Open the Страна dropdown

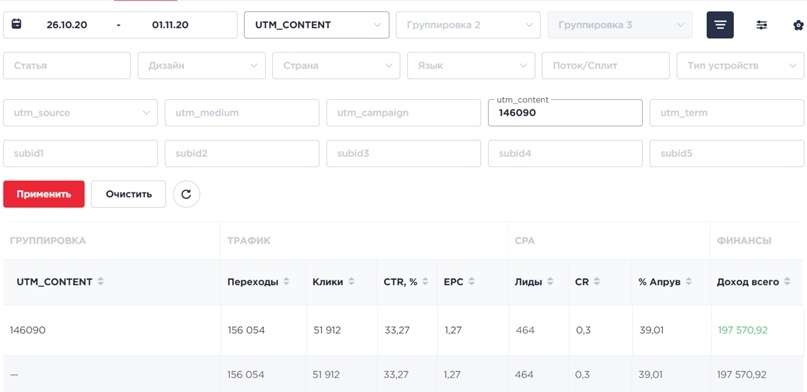point(336,65)
